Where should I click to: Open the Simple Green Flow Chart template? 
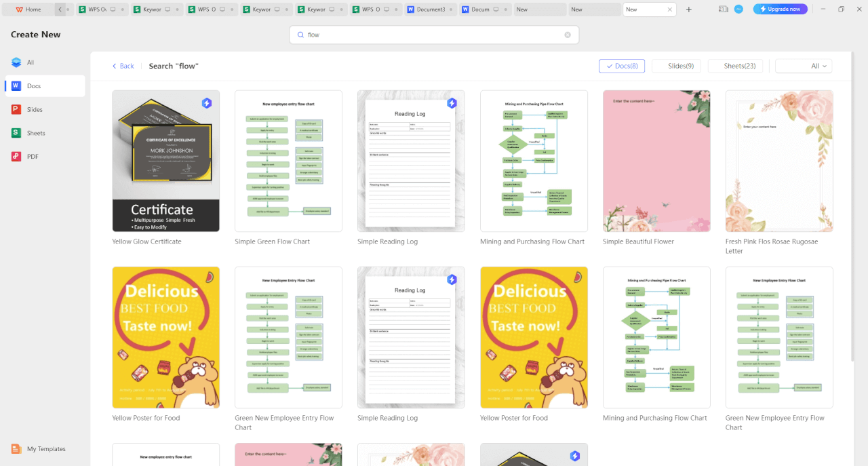[x=289, y=161]
